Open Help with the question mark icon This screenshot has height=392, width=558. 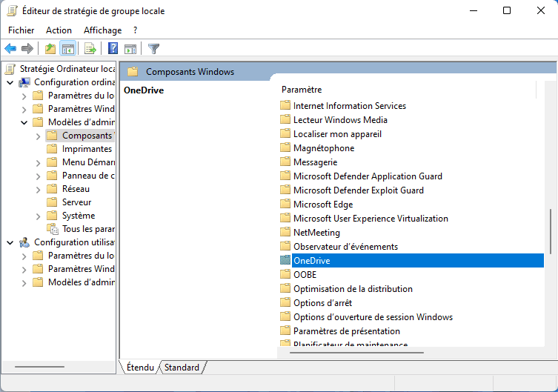[113, 49]
